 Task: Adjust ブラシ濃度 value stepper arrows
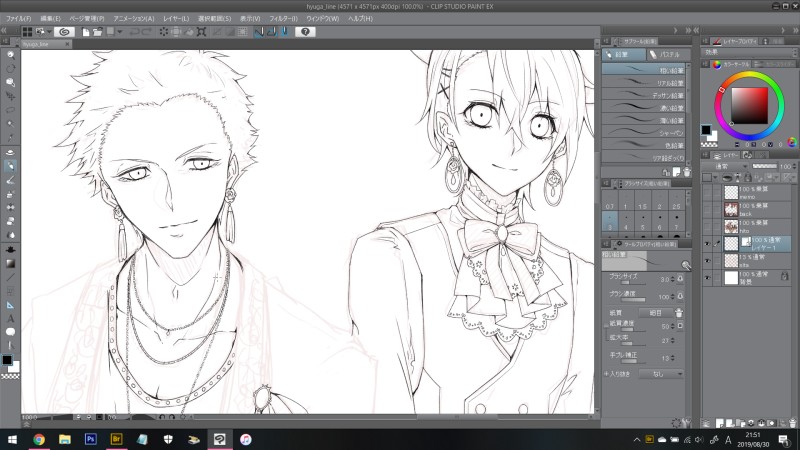point(673,296)
